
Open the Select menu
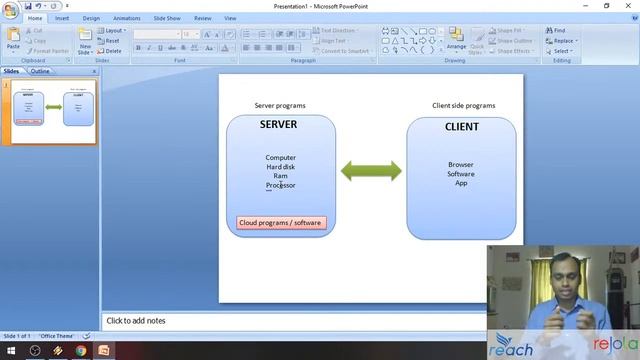[x=560, y=51]
